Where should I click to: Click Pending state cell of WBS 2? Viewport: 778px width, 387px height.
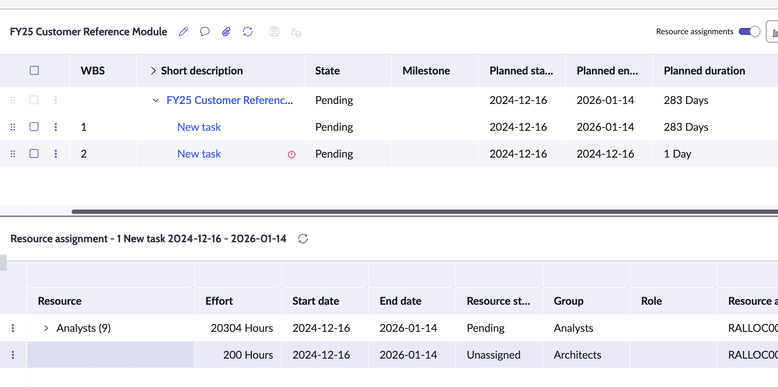pos(348,154)
